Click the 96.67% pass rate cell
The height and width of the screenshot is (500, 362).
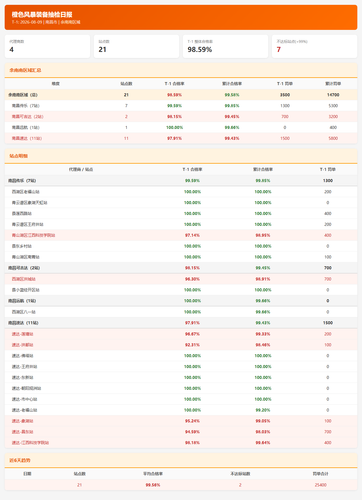(x=192, y=334)
